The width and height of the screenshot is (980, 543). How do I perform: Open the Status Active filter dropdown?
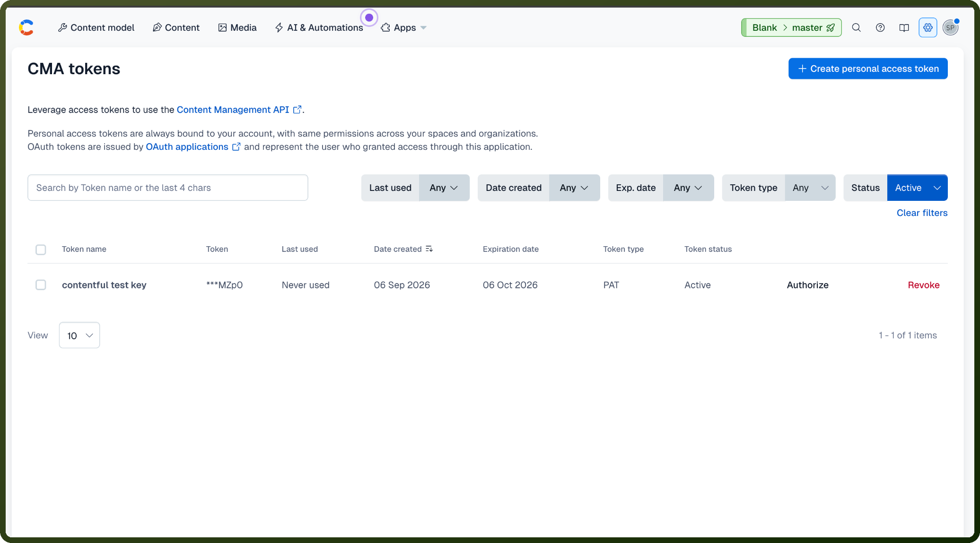[x=917, y=188]
